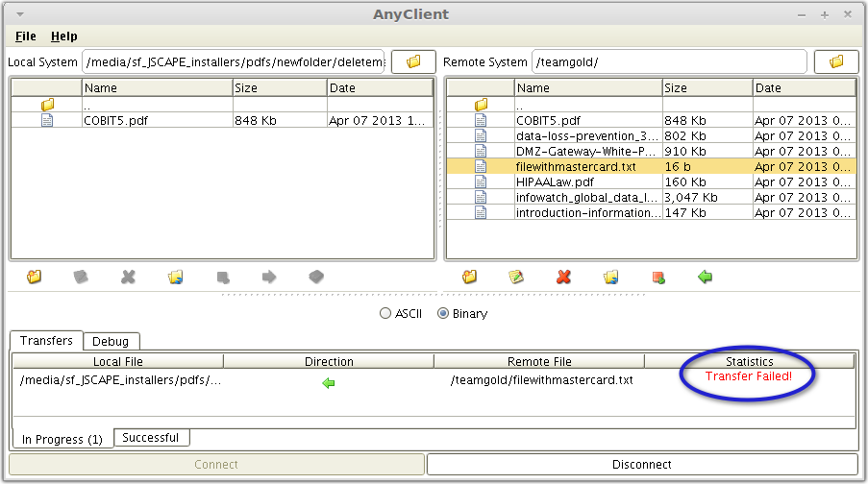Open the Help menu
Viewport: 868px width, 484px height.
[64, 36]
